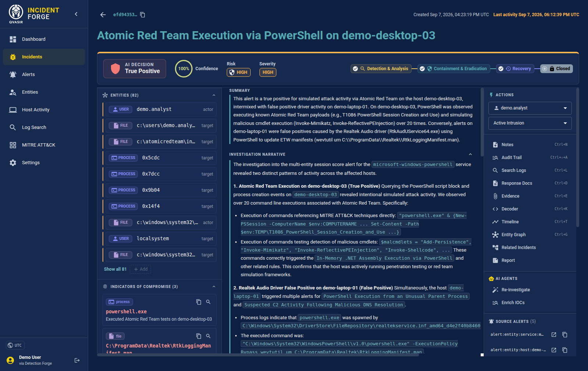
Task: Select Incidents in the sidebar
Action: (44, 57)
